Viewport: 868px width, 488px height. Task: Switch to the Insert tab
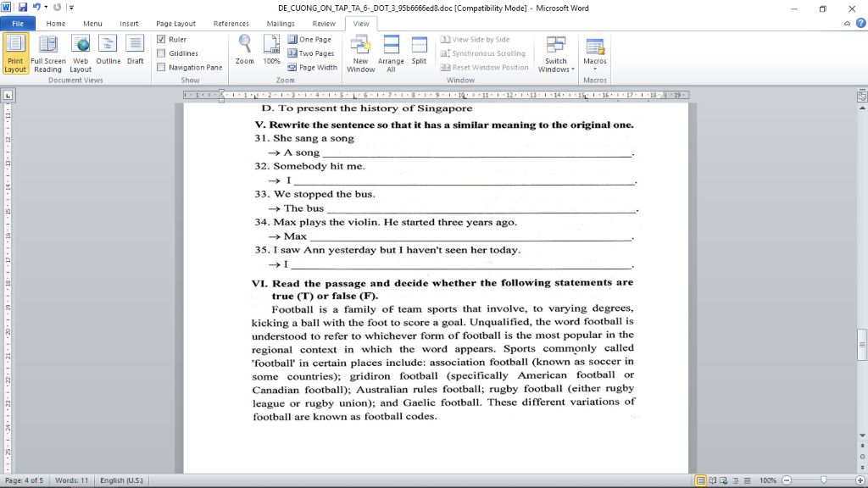[129, 24]
